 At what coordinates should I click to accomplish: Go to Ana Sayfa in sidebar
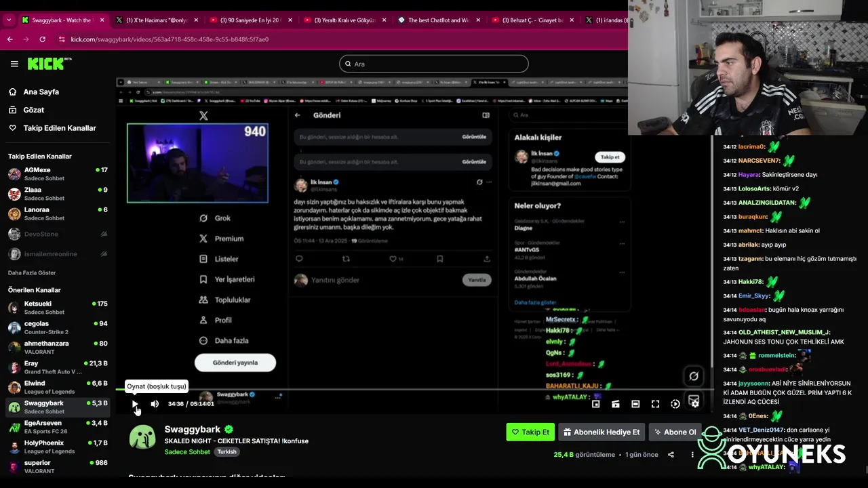[41, 91]
